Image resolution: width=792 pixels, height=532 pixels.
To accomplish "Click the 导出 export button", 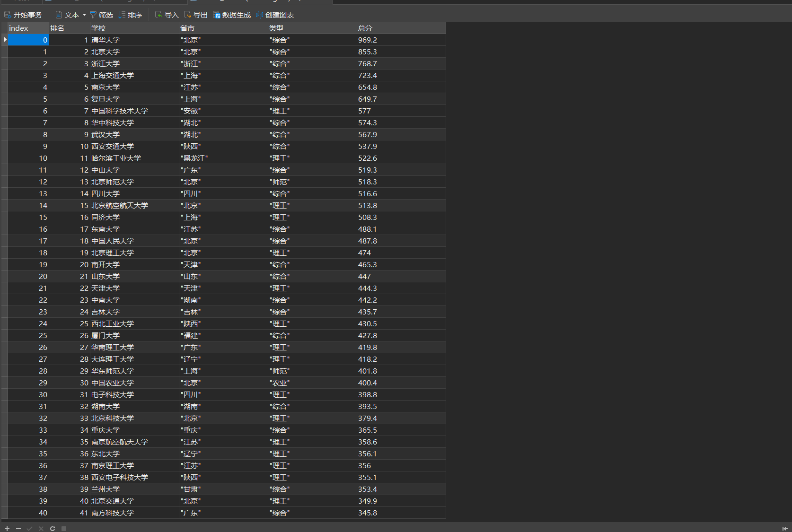I will point(195,15).
